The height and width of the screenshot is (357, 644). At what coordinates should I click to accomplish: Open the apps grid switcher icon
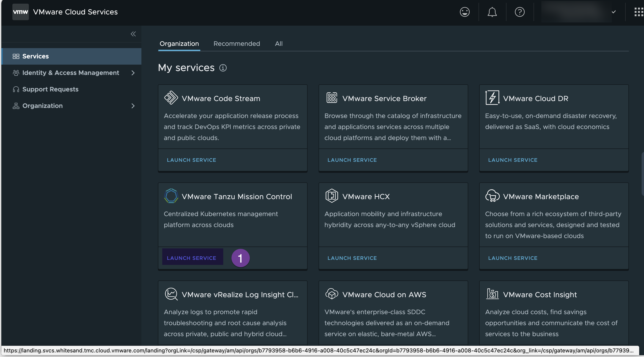click(x=639, y=12)
